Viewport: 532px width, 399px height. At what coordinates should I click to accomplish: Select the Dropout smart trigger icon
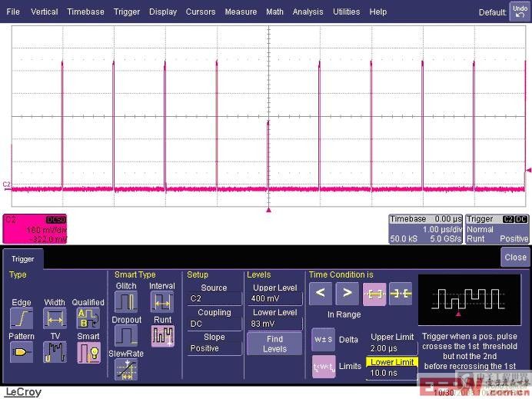(x=125, y=335)
